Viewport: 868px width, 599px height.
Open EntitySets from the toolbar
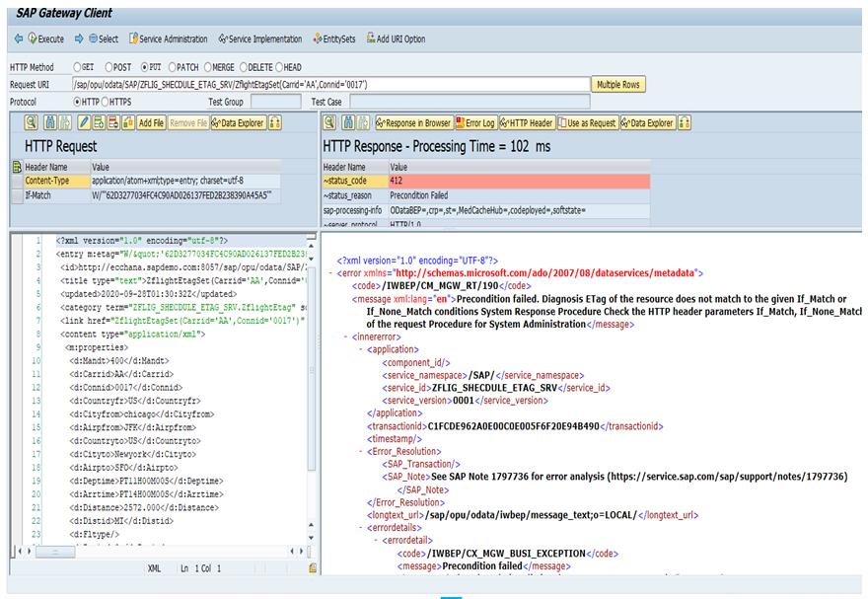334,38
